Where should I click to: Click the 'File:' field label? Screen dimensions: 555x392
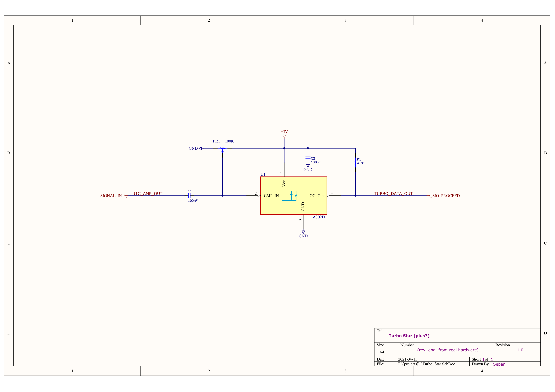(x=380, y=364)
